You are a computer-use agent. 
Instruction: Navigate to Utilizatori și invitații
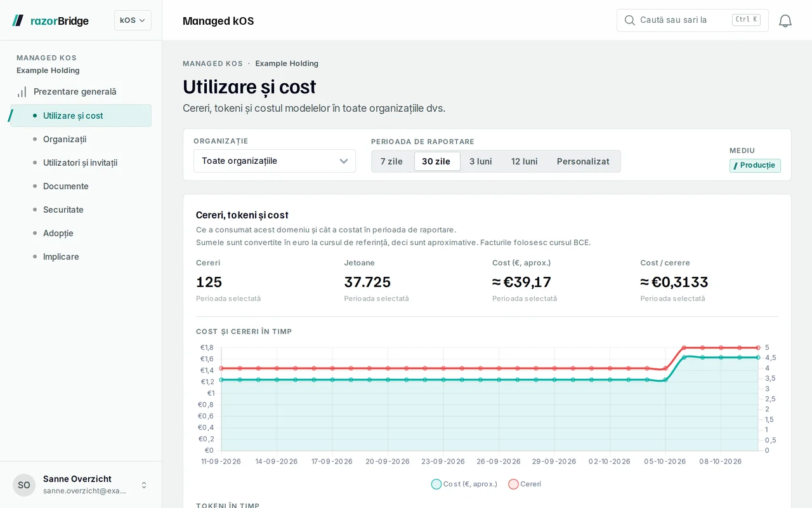click(81, 163)
